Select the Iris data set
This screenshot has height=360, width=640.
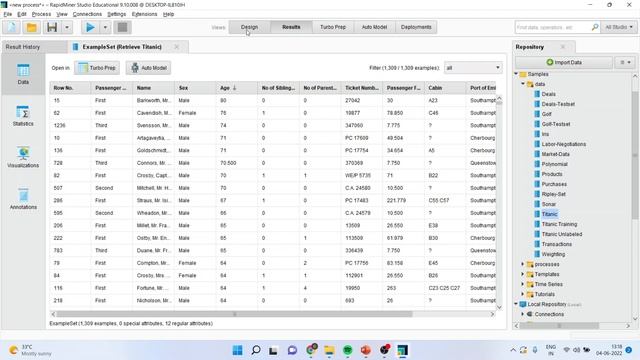[x=545, y=134]
